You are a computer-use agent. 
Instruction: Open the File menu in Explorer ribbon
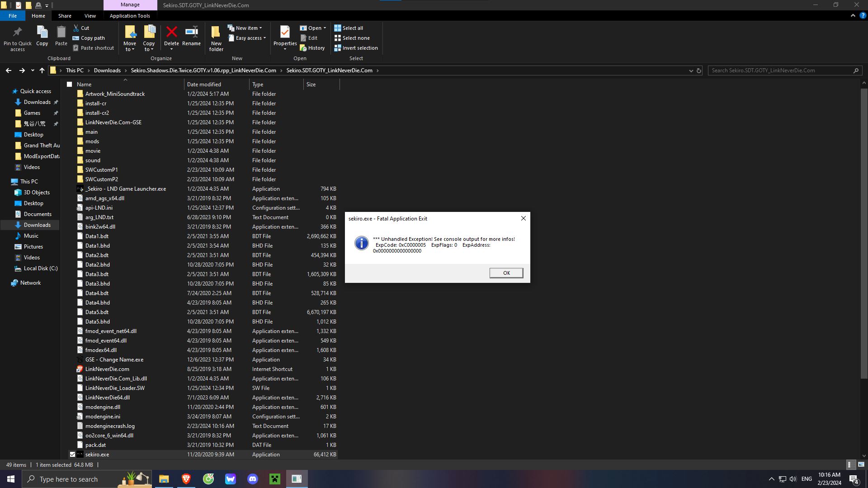13,16
